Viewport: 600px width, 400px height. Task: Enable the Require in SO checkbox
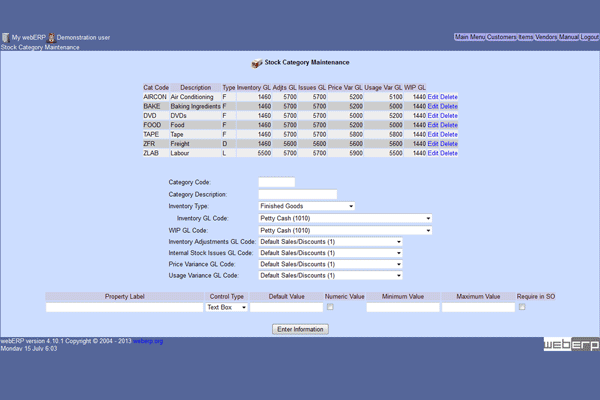pyautogui.click(x=522, y=308)
